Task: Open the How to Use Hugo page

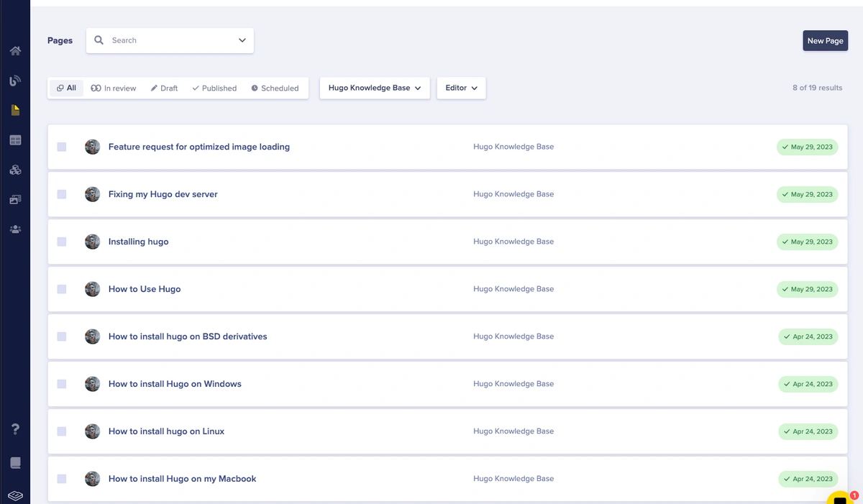Action: tap(145, 289)
